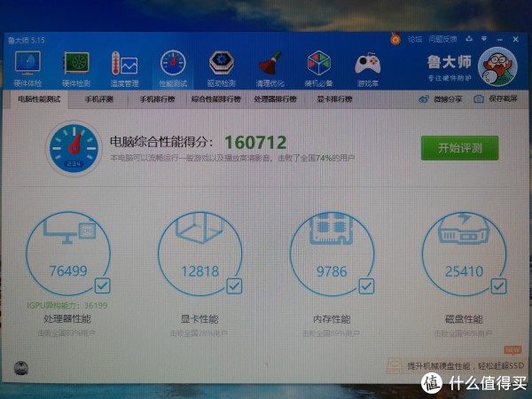Toggle the memory test checkbox
Screen dimensions: 532x399
366,286
